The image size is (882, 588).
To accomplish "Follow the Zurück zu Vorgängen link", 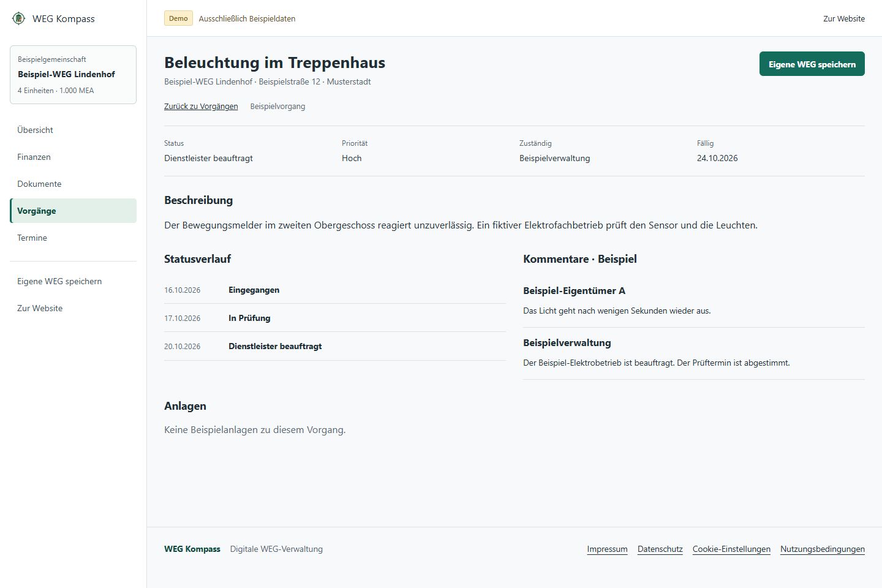I will [x=201, y=106].
